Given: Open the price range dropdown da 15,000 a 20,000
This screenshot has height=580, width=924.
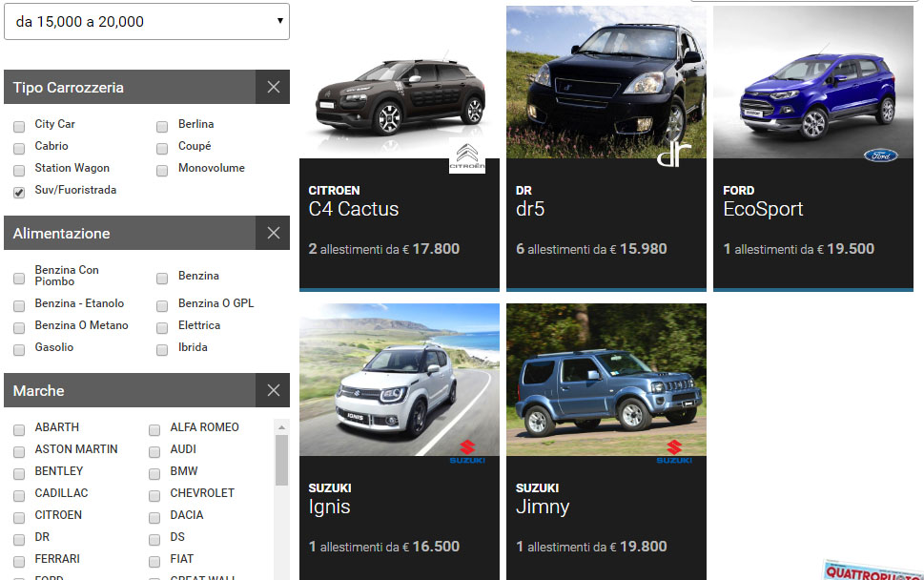Looking at the screenshot, I should [x=147, y=22].
